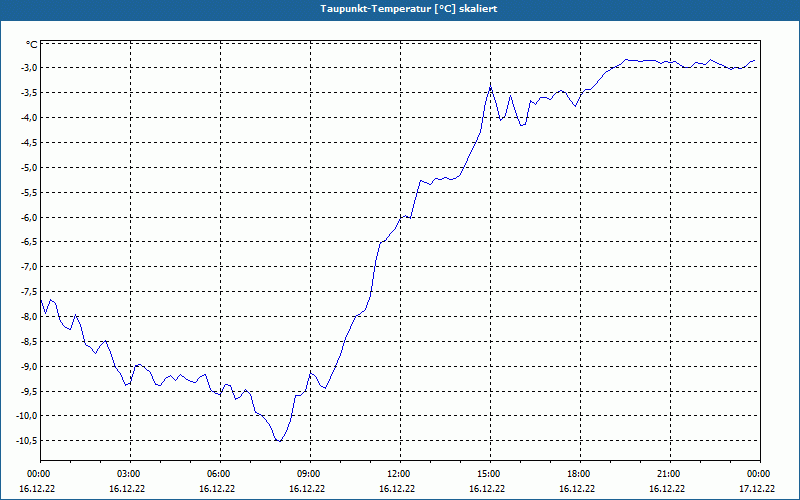Select the -9,5 y-axis value
Screen dimensions: 800x500
29,392
